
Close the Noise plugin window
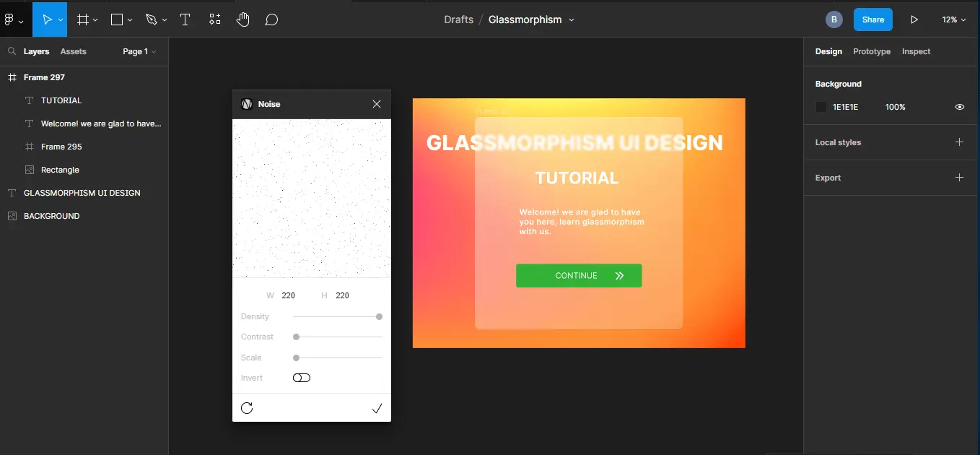coord(377,104)
